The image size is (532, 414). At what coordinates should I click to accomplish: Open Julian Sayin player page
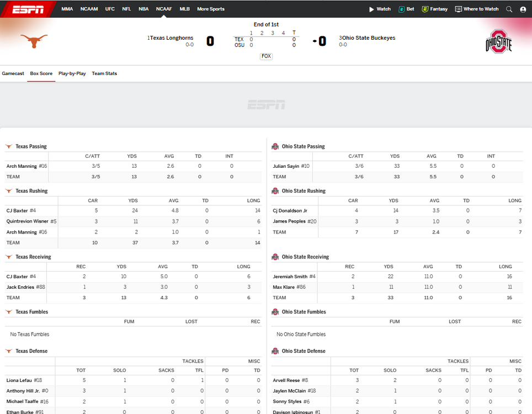pos(286,166)
